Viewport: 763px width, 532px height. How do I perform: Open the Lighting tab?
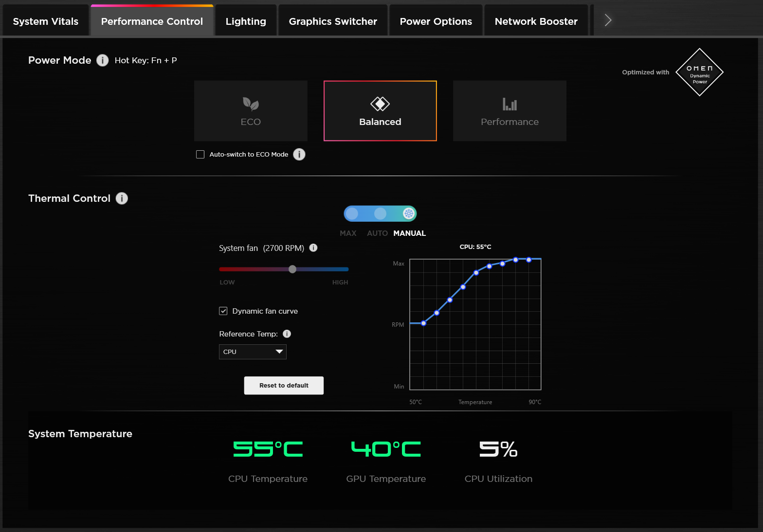[x=246, y=21]
